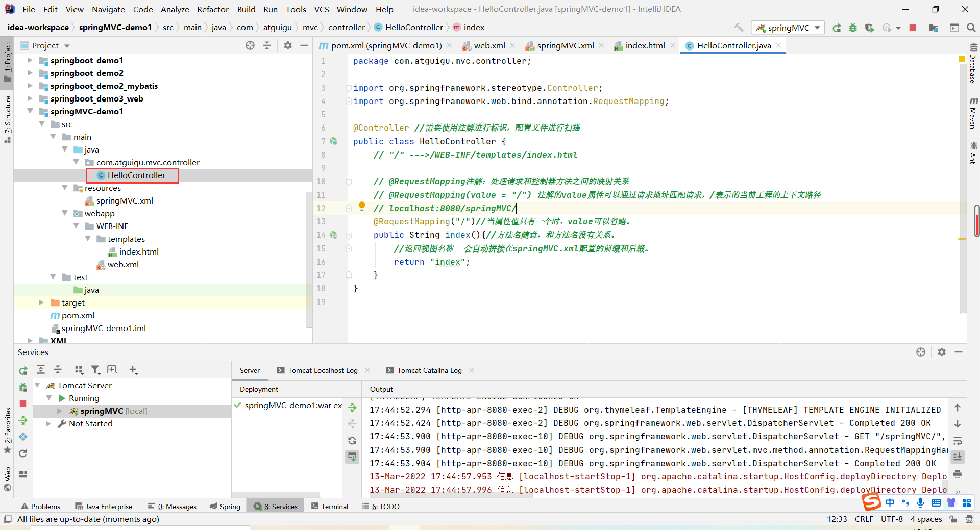The height and width of the screenshot is (530, 980).
Task: Rerun the service in Services toolbar
Action: point(23,370)
